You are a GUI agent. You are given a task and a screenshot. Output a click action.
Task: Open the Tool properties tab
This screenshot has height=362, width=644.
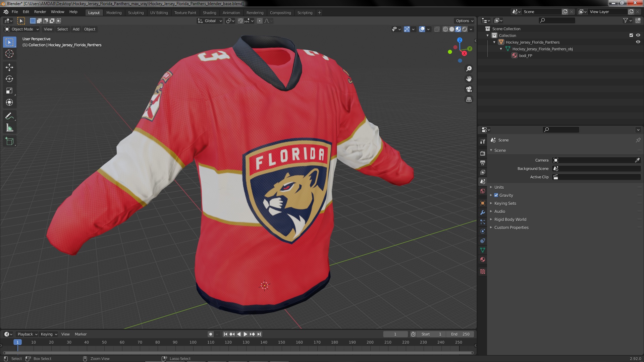point(483,141)
